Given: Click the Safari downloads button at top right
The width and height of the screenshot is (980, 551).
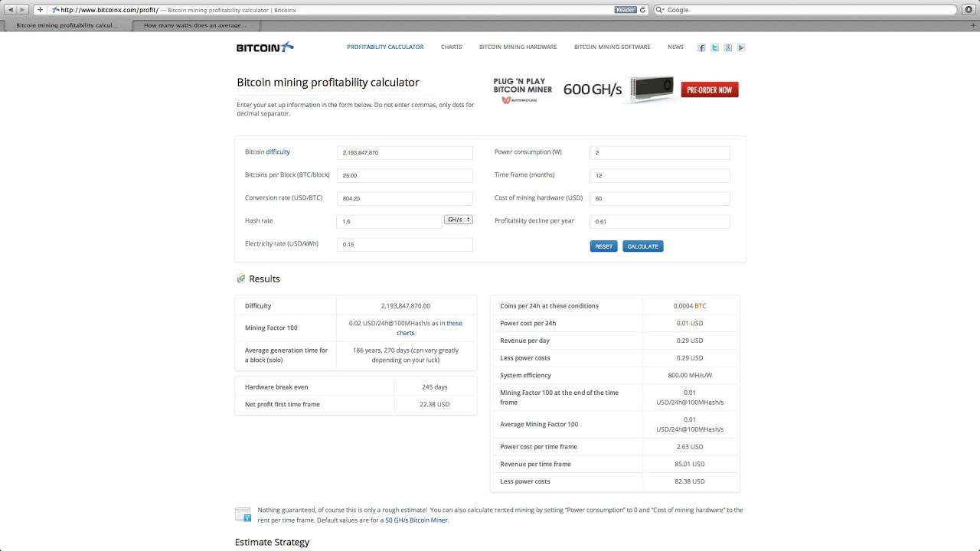Looking at the screenshot, I should pos(969,10).
